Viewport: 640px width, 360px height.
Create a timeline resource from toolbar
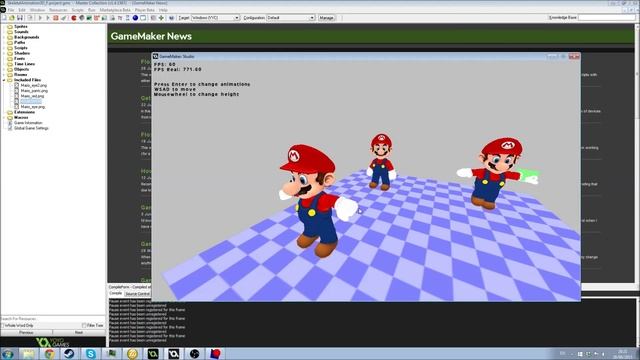point(128,18)
